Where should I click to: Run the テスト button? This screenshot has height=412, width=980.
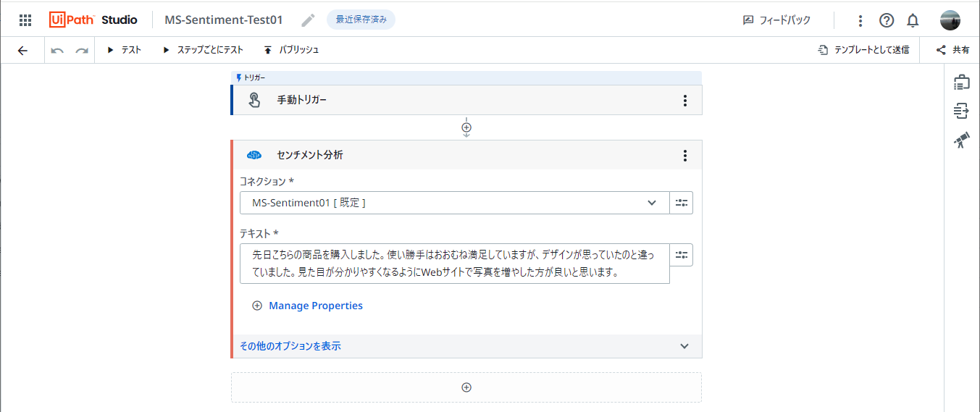click(x=124, y=50)
